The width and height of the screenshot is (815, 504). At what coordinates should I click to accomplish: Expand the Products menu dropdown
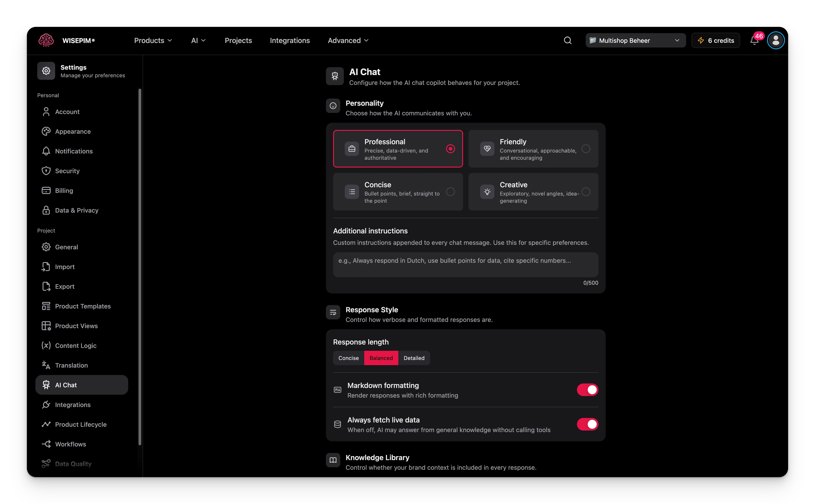(x=153, y=40)
